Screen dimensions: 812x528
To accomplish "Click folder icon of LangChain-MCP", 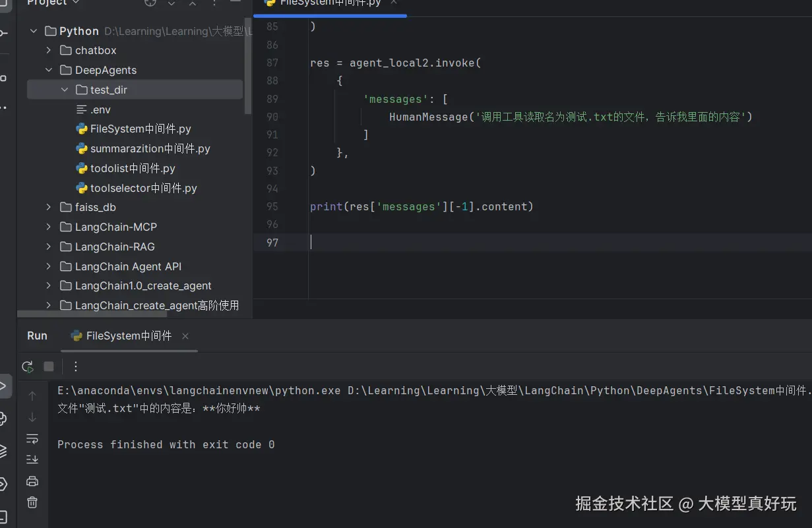I will 65,227.
